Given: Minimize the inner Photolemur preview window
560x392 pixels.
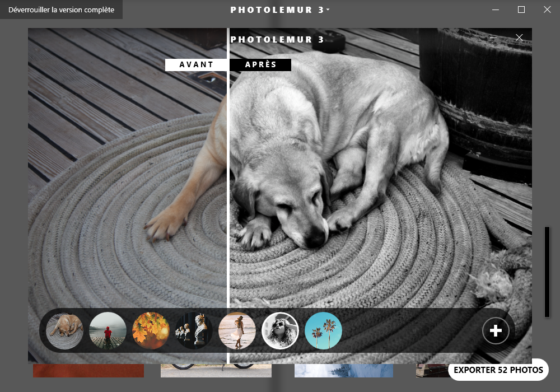Looking at the screenshot, I should point(493,38).
